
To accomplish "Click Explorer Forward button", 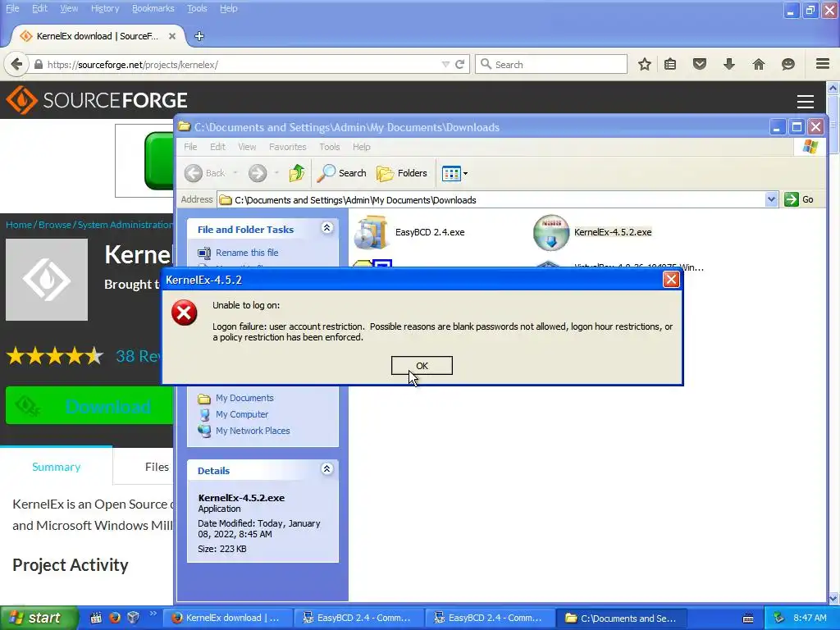I will click(258, 173).
